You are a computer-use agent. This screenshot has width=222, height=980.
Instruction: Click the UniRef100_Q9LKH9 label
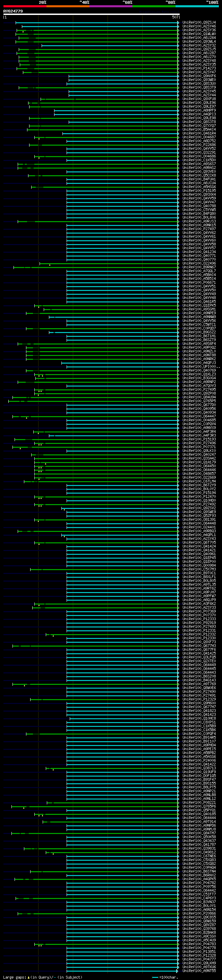coord(199,963)
